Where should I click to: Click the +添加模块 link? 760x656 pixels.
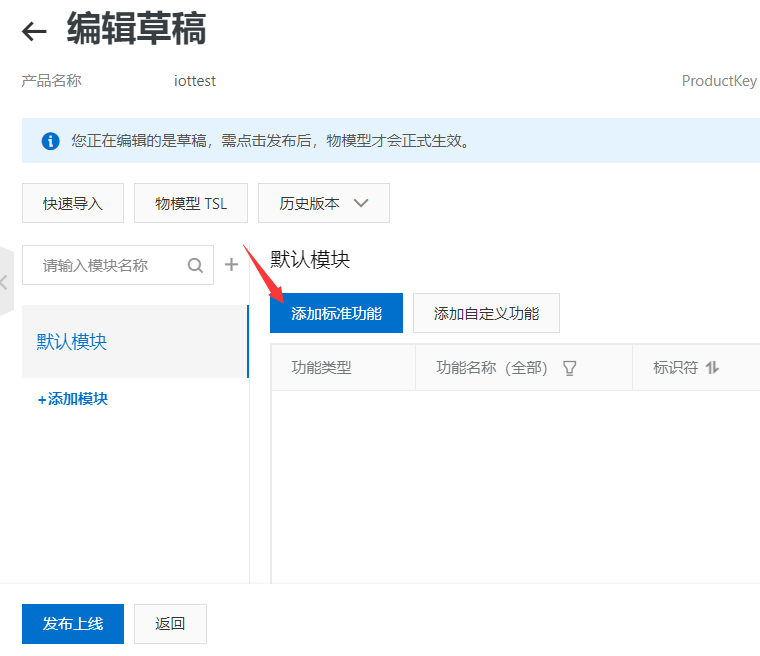73,399
